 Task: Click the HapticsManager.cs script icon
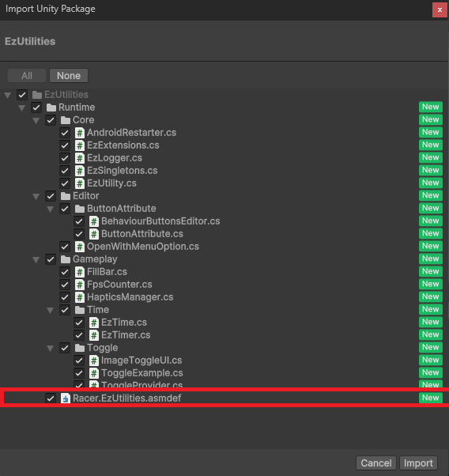click(x=80, y=297)
